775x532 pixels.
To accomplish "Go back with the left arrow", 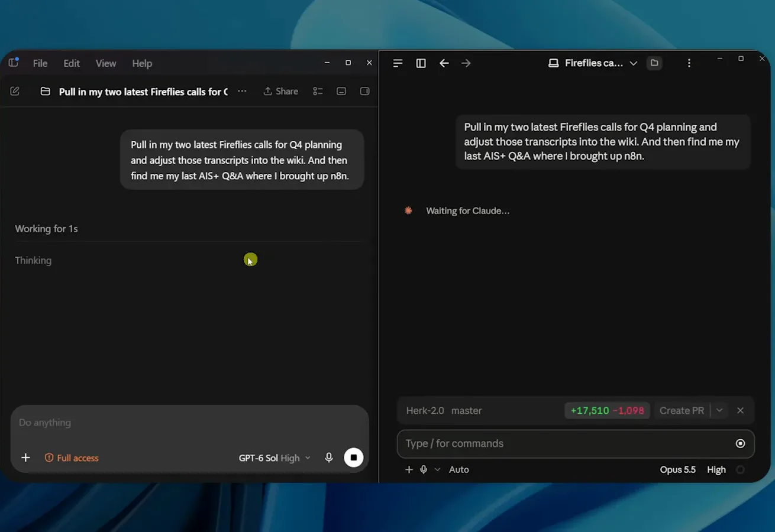I will 444,63.
